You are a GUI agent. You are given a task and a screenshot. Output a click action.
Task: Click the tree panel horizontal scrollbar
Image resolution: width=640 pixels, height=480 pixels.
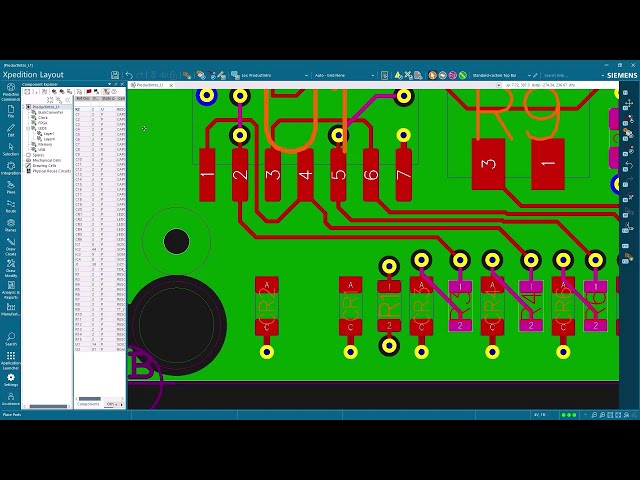tap(48, 407)
